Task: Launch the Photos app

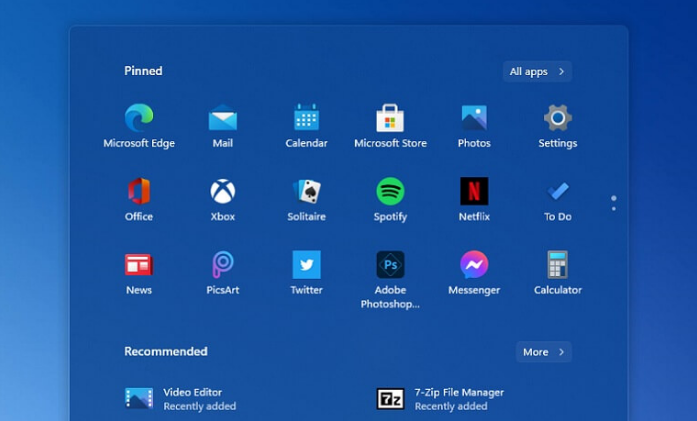Action: (x=474, y=118)
